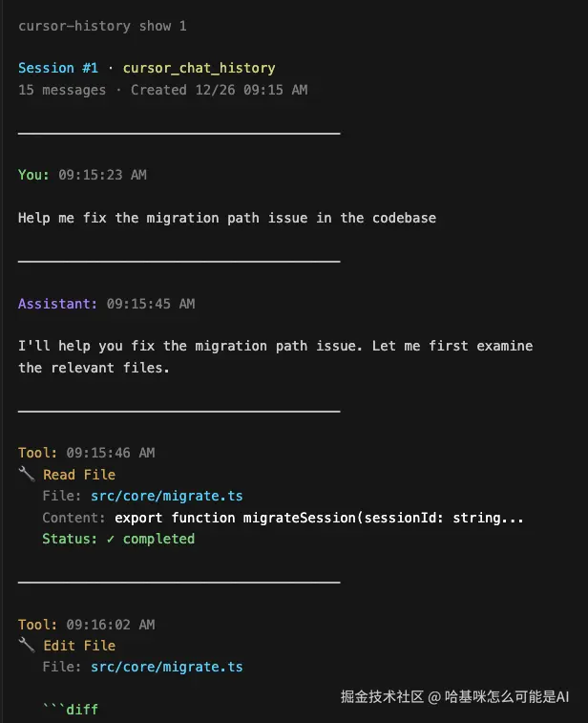Click the wrench icon beside Edit File
The image size is (588, 723).
click(x=26, y=646)
